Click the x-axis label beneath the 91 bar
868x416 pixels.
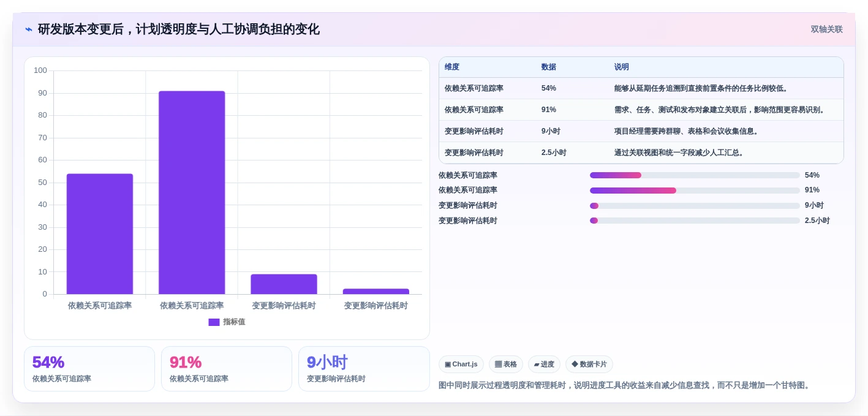tap(192, 306)
